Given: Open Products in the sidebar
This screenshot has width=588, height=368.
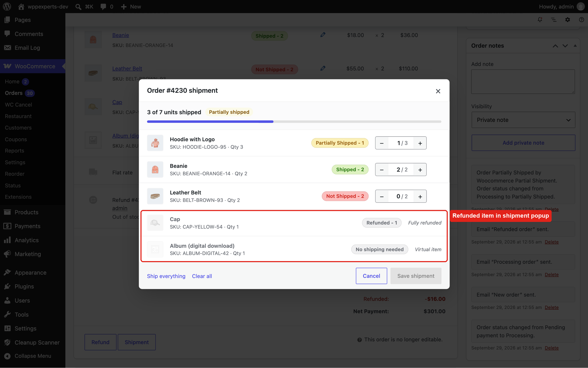Looking at the screenshot, I should coord(26,212).
